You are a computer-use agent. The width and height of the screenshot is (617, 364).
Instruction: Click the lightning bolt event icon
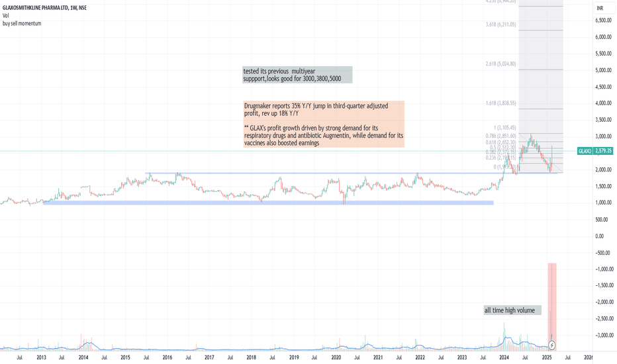551,345
